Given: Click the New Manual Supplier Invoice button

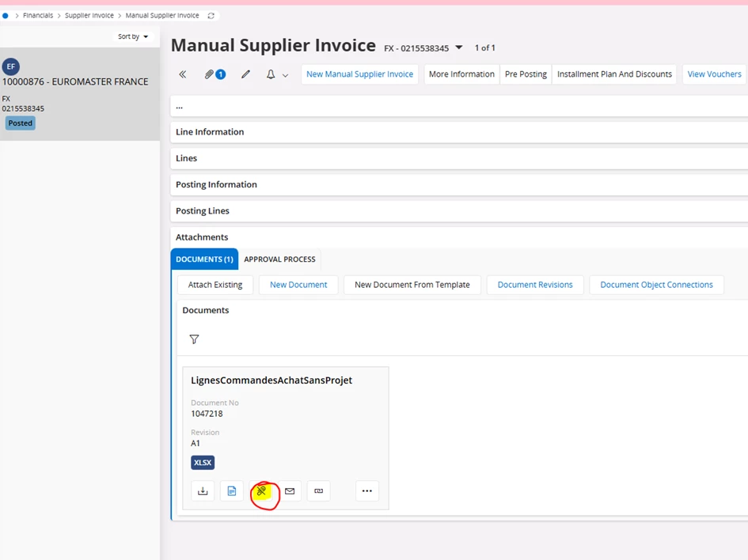Looking at the screenshot, I should point(359,74).
